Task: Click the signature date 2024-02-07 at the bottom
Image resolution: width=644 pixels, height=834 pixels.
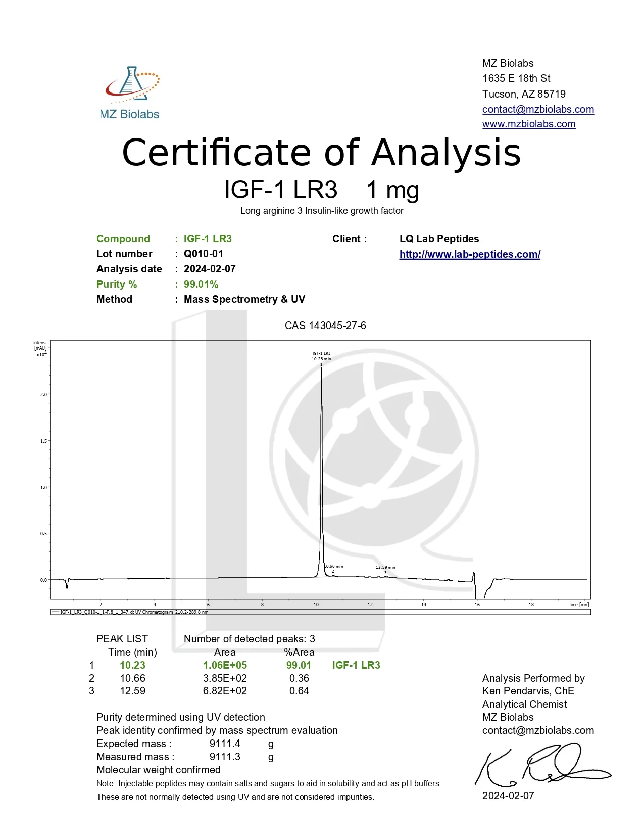Action: tap(508, 796)
